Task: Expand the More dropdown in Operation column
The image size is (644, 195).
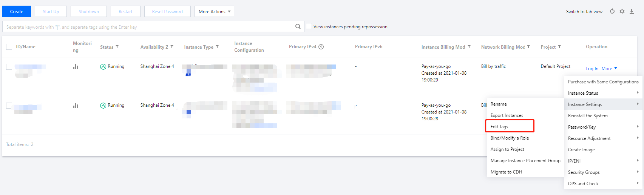Action: click(609, 69)
